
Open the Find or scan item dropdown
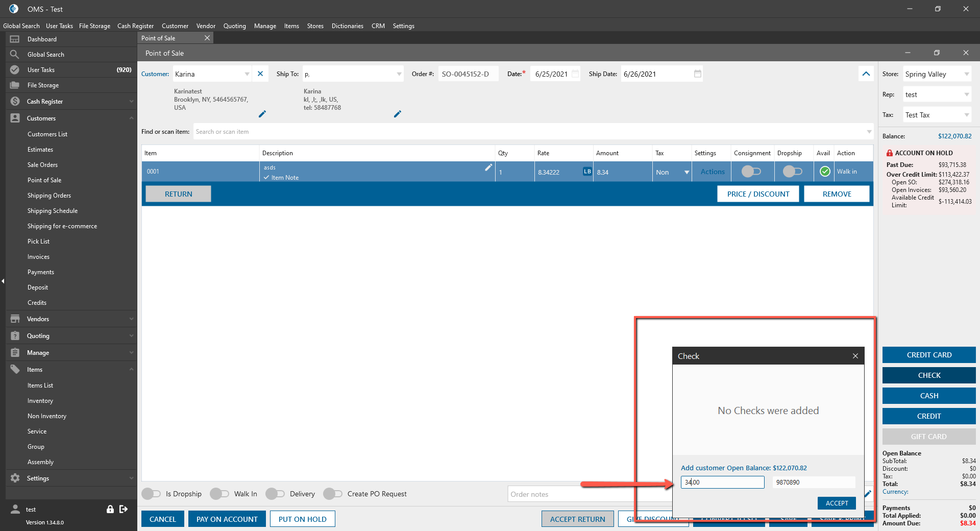click(869, 132)
